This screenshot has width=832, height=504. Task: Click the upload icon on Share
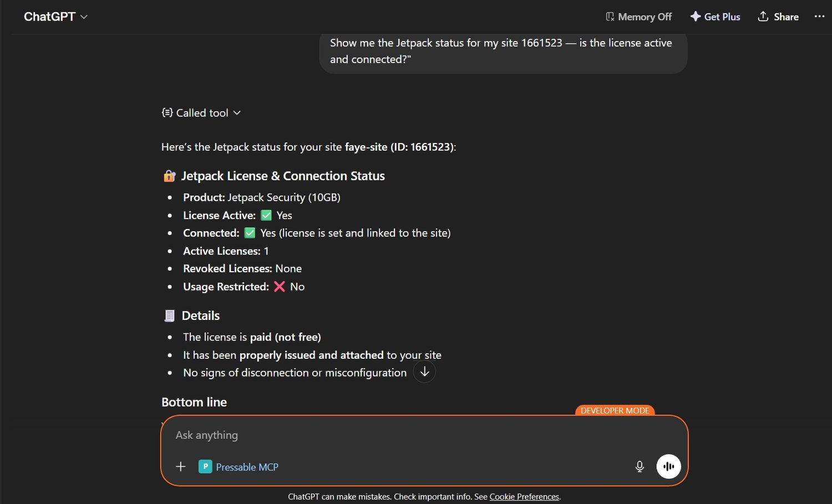click(x=763, y=16)
